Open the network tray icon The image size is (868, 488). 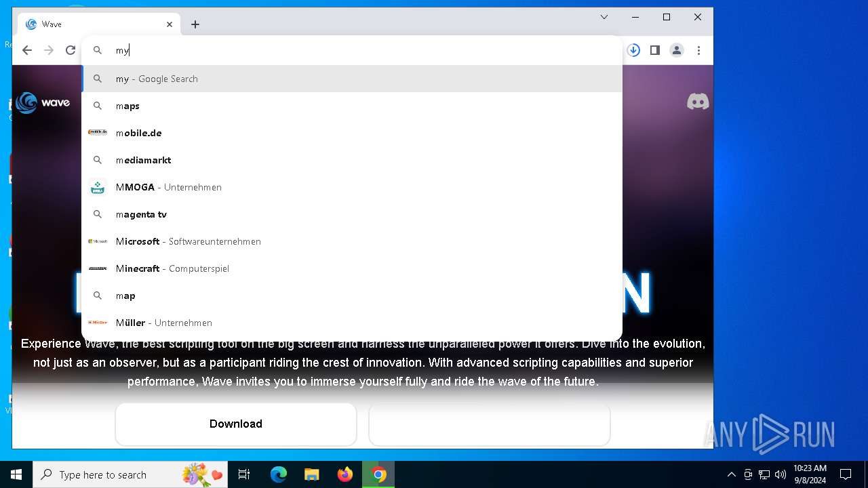click(x=764, y=474)
